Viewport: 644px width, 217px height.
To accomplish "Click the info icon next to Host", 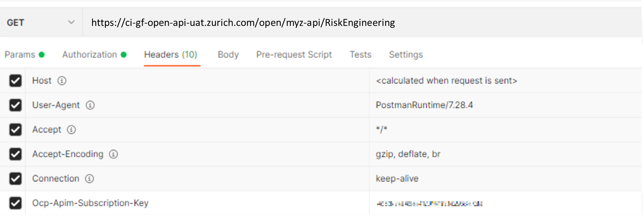I will [62, 81].
